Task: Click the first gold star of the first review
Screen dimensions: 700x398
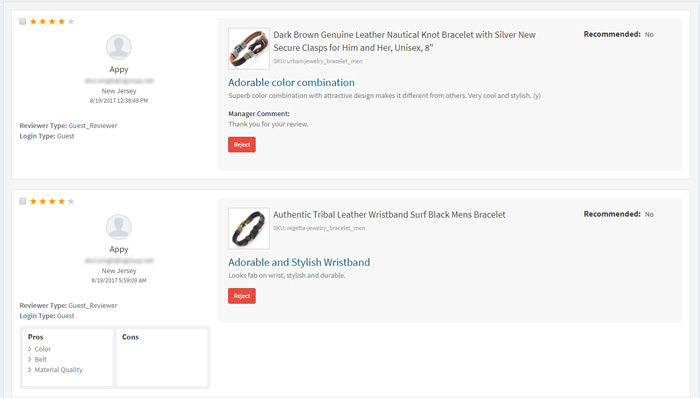Action: [33, 21]
